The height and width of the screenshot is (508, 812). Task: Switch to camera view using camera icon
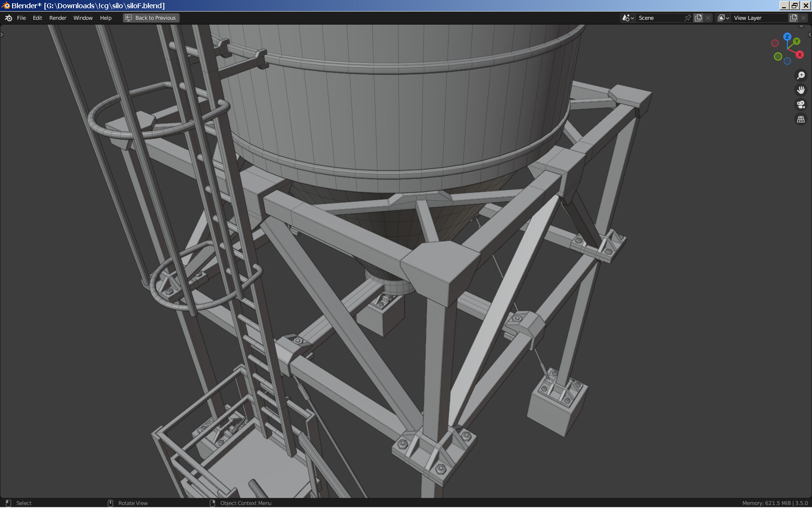(x=801, y=105)
